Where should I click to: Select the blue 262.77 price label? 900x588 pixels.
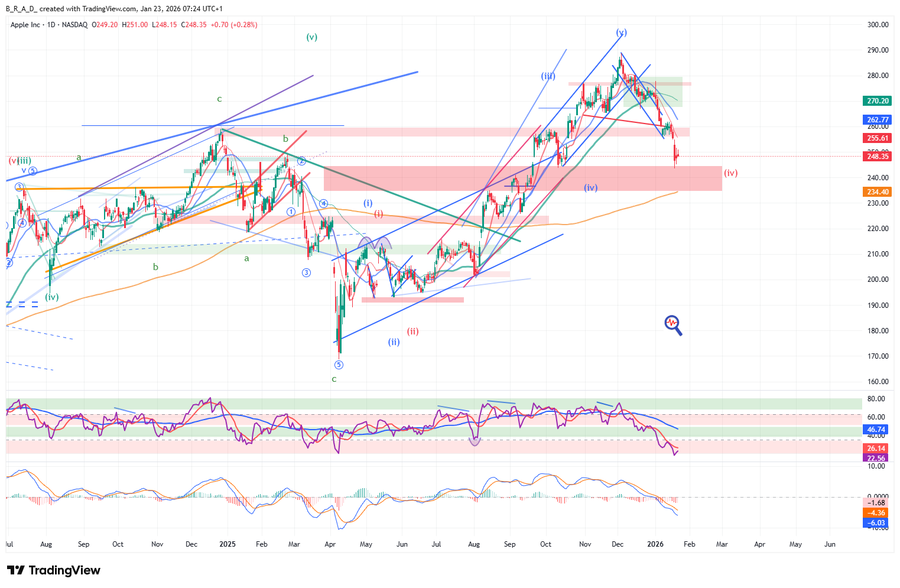[878, 120]
